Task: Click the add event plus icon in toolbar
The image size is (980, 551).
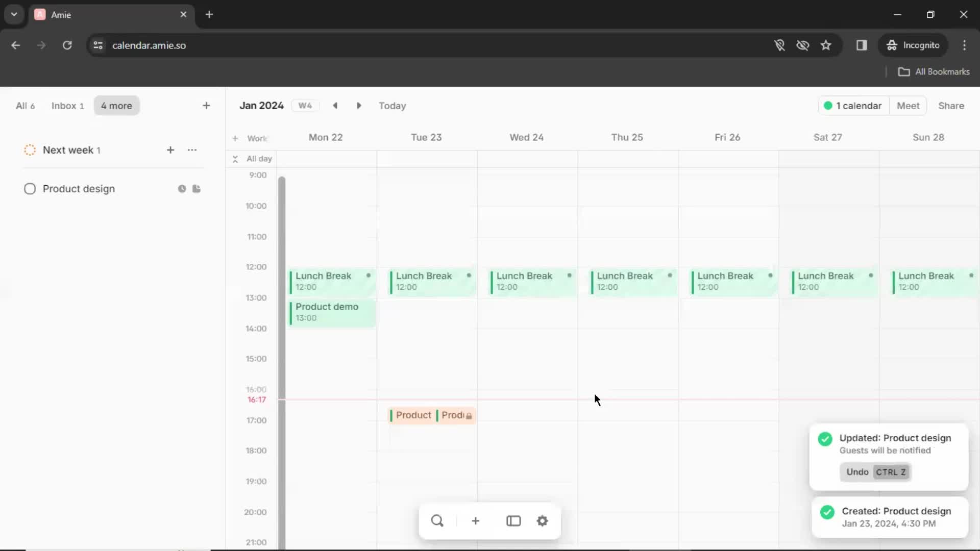Action: (475, 520)
